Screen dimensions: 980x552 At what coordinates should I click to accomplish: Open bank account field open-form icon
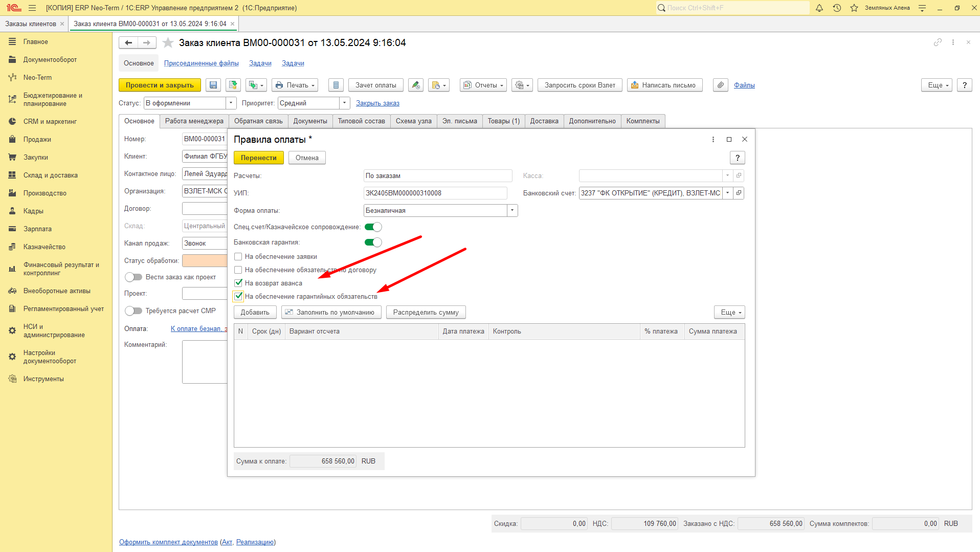tap(739, 193)
